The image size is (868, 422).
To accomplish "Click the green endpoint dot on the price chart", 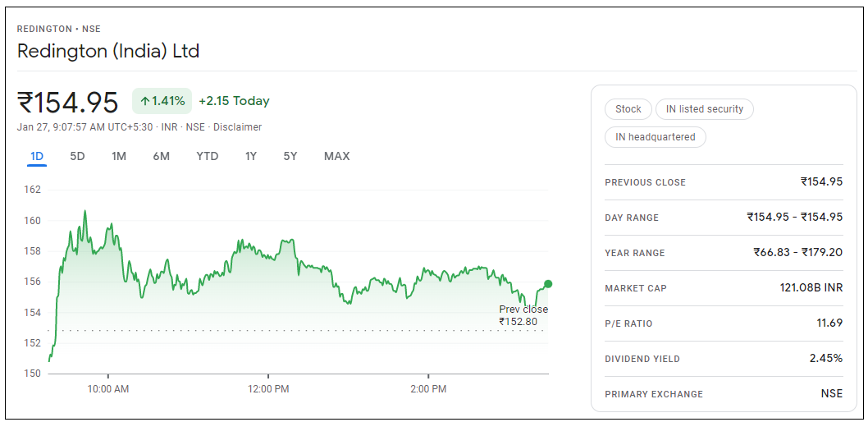I will tap(547, 284).
